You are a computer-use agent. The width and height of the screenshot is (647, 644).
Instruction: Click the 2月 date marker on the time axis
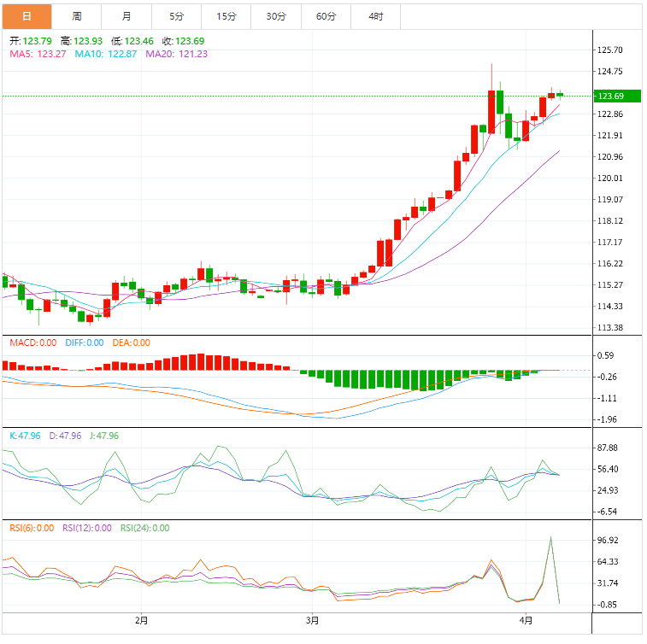coord(141,620)
